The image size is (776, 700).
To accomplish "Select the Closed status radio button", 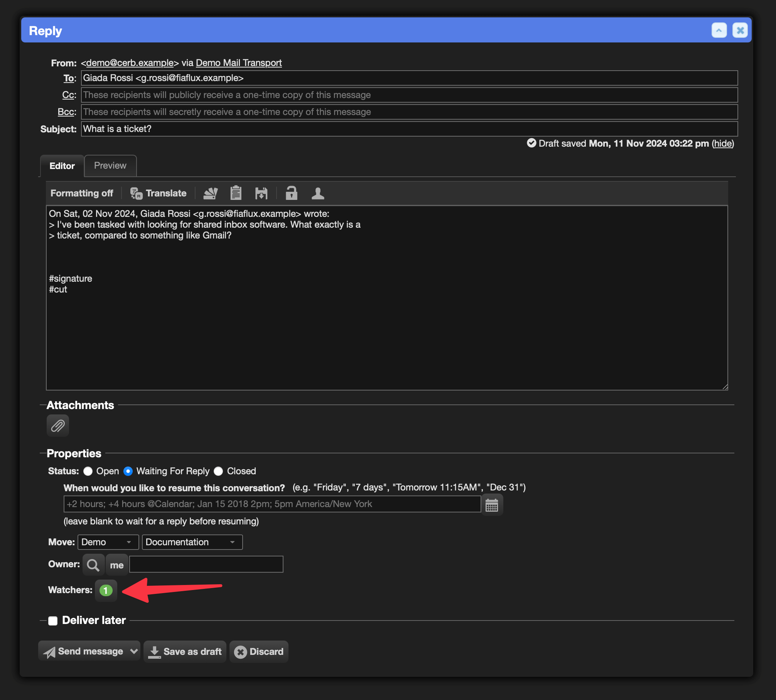I will [218, 471].
